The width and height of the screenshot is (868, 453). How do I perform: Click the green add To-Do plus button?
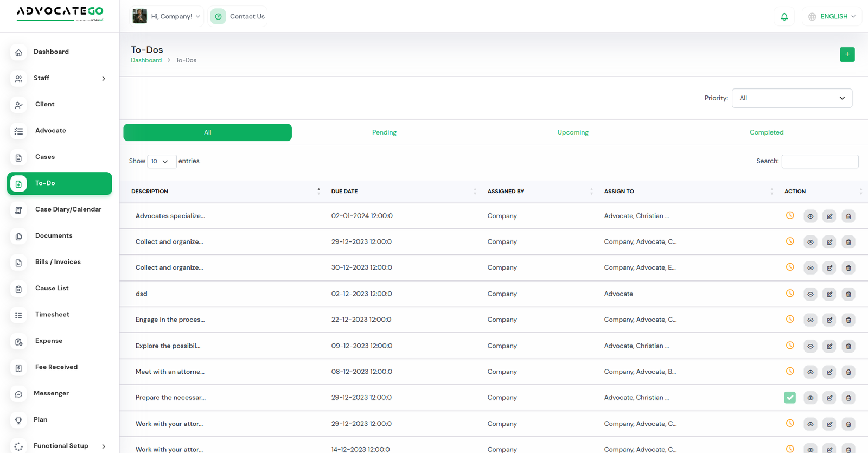pos(847,54)
